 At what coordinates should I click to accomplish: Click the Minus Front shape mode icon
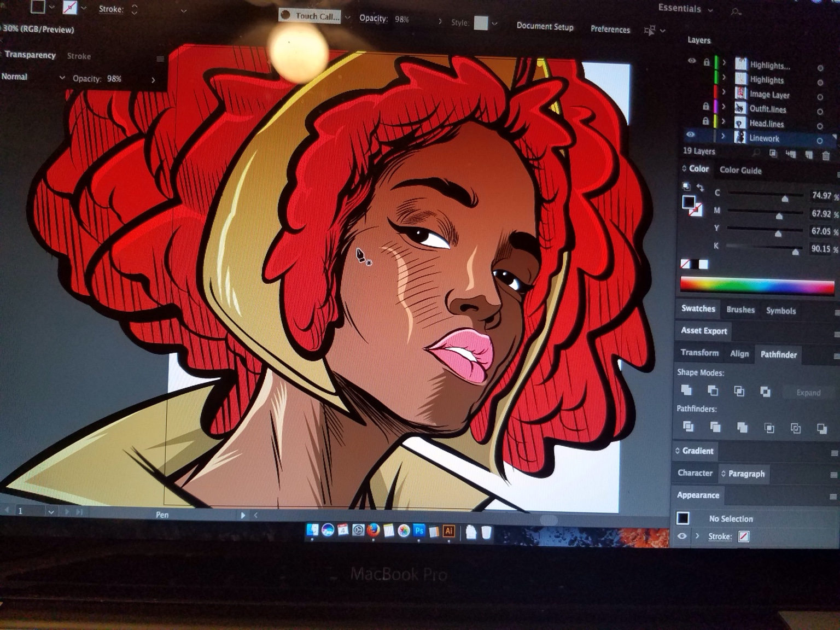(713, 390)
